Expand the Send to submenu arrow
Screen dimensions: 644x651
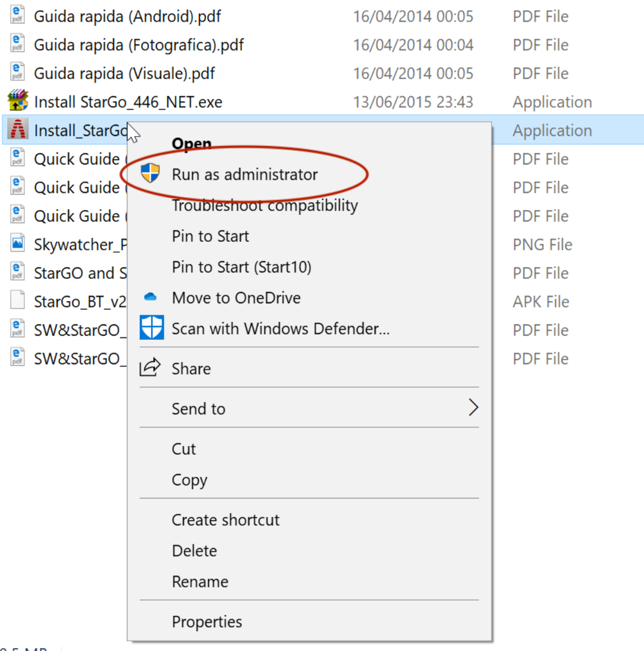click(x=473, y=407)
